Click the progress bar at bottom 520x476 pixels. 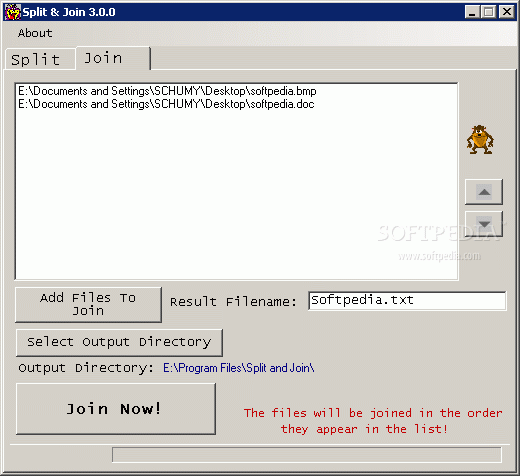pyautogui.click(x=307, y=455)
